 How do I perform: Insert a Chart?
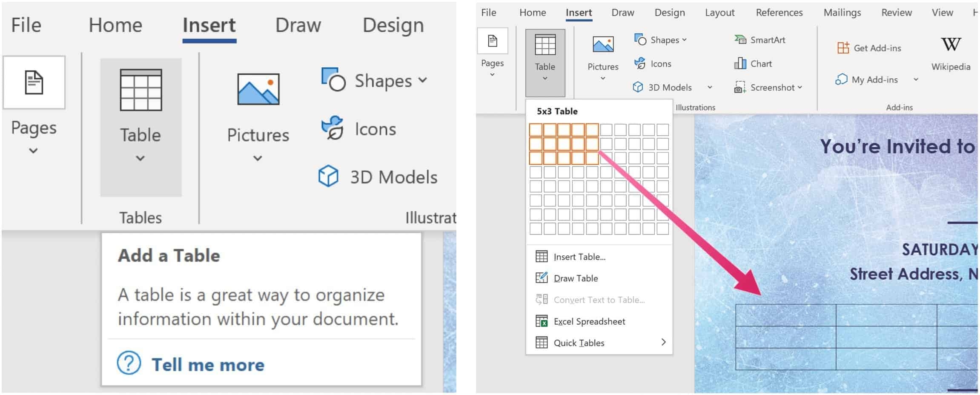point(753,64)
